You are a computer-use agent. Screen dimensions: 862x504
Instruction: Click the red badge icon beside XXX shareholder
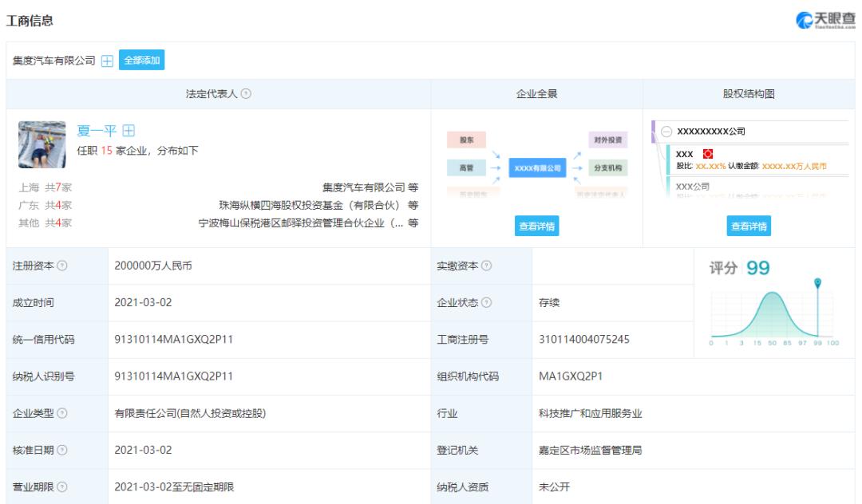pos(706,153)
